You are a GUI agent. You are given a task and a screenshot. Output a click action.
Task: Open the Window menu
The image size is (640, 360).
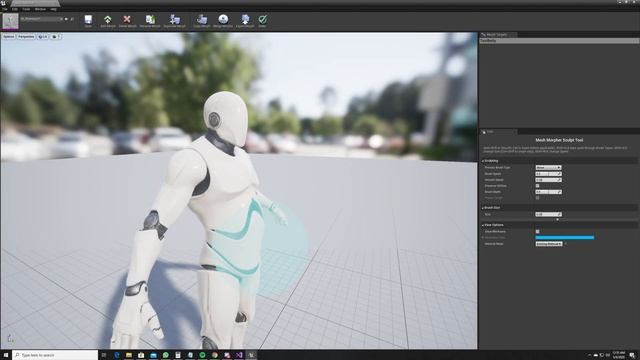(x=40, y=9)
